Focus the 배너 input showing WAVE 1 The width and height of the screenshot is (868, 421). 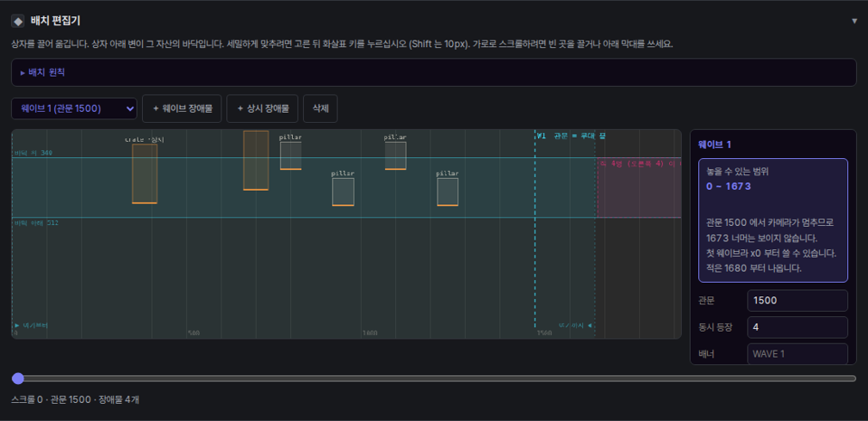tap(797, 353)
